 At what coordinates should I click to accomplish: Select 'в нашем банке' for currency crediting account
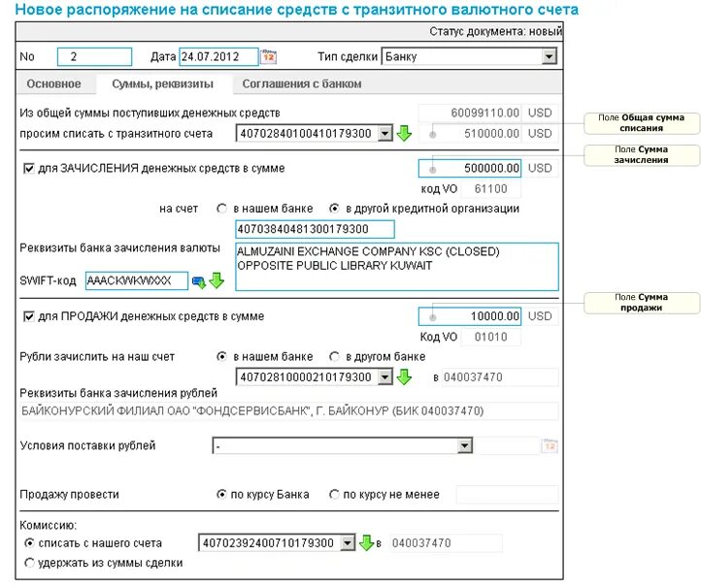[221, 209]
